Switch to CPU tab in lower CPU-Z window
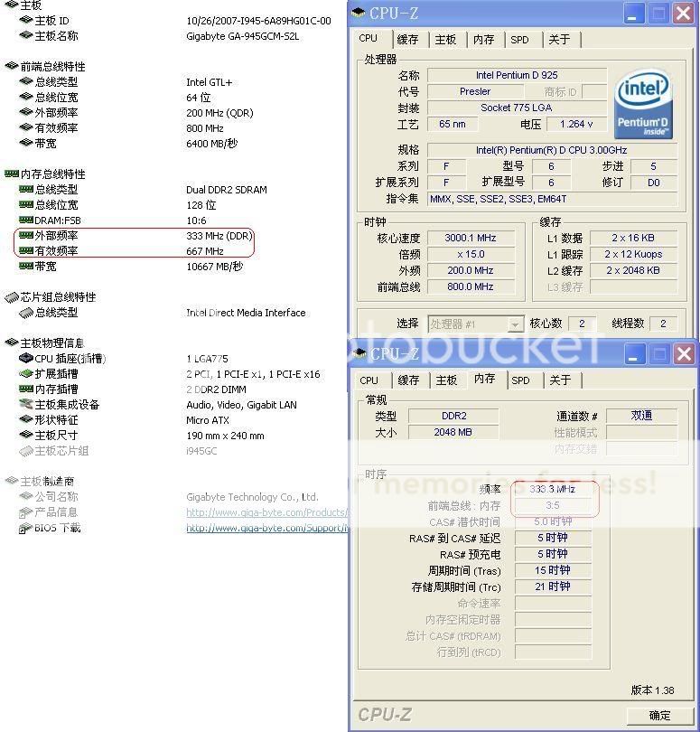700x732 pixels. click(x=369, y=380)
